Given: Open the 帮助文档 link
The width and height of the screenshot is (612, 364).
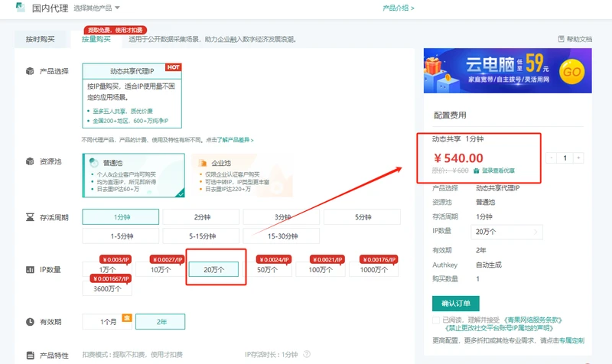Looking at the screenshot, I should pos(579,39).
